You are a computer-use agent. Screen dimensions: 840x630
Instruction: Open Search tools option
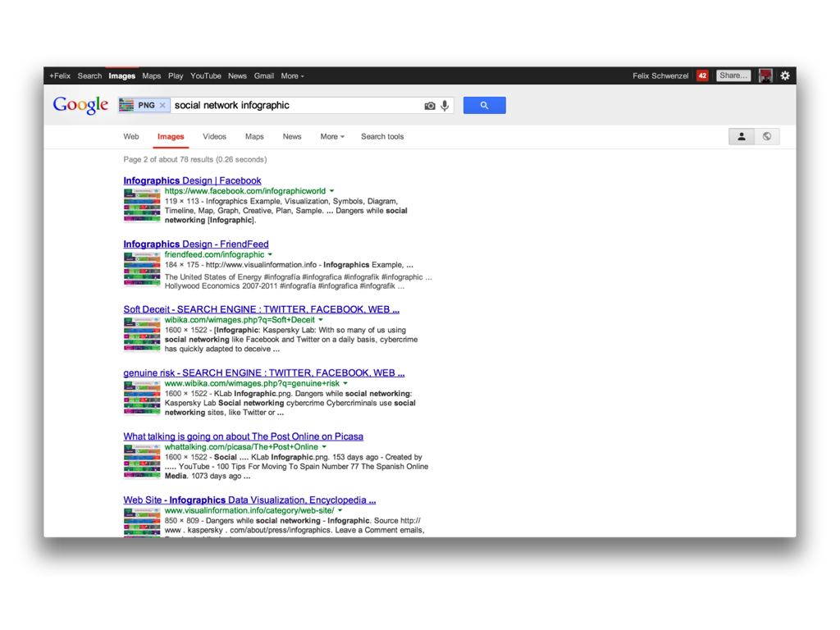(382, 137)
